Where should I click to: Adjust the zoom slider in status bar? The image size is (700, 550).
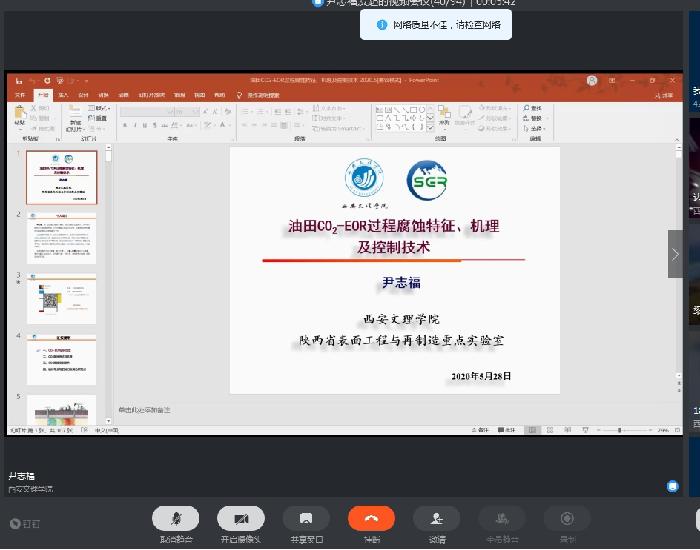(x=620, y=430)
